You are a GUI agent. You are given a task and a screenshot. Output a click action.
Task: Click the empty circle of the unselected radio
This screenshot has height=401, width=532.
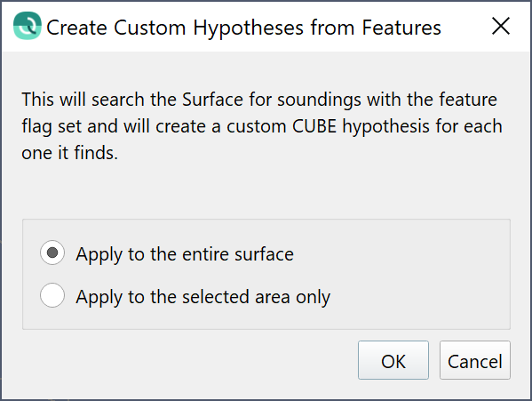click(52, 295)
